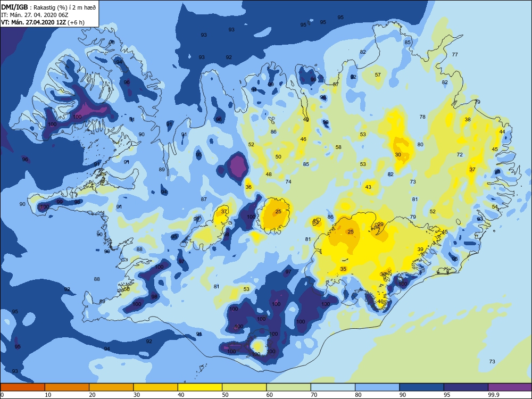This screenshot has width=532, height=399.
Task: Click the humidity value '56' in the southwest
Action: [127, 289]
